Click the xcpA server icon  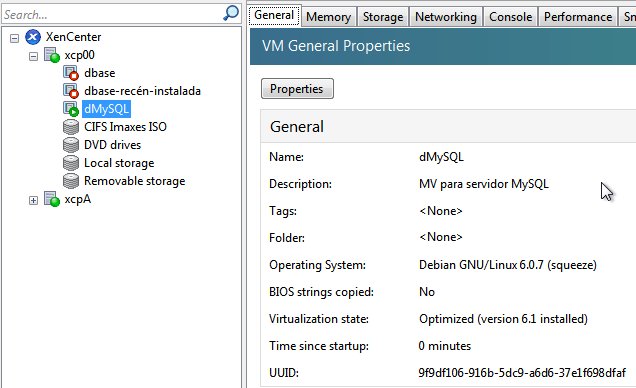[x=52, y=199]
